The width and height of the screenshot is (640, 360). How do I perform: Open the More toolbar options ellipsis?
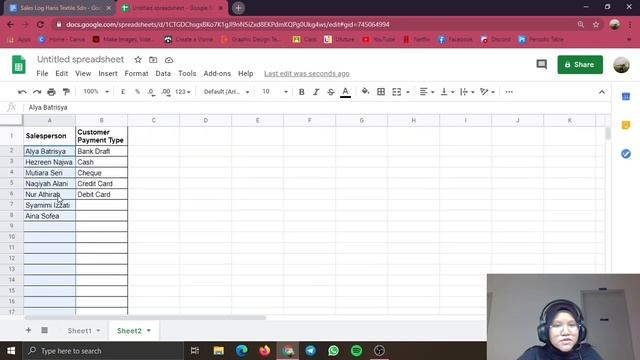point(509,92)
